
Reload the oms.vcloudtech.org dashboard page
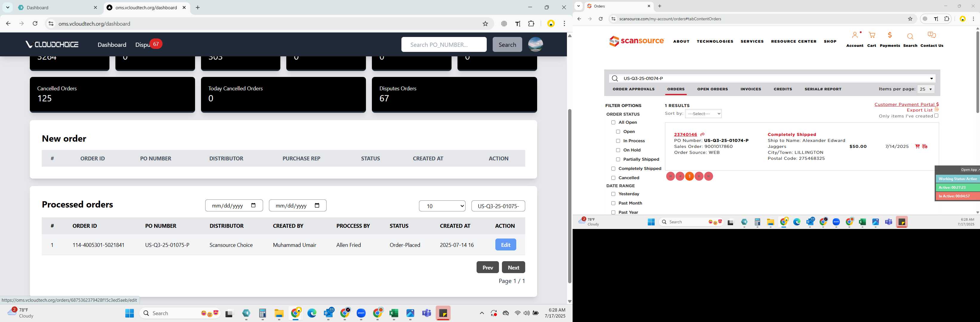(35, 24)
